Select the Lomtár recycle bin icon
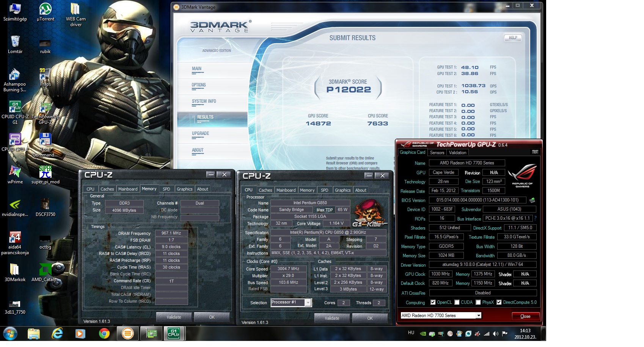Image resolution: width=644 pixels, height=347 pixels. point(15,45)
